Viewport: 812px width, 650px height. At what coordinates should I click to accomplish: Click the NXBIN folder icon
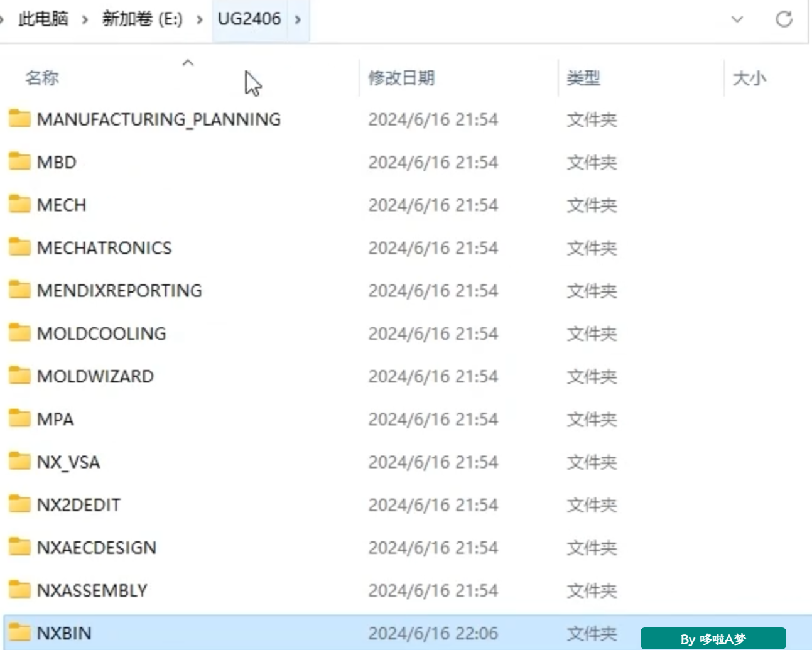(x=19, y=632)
